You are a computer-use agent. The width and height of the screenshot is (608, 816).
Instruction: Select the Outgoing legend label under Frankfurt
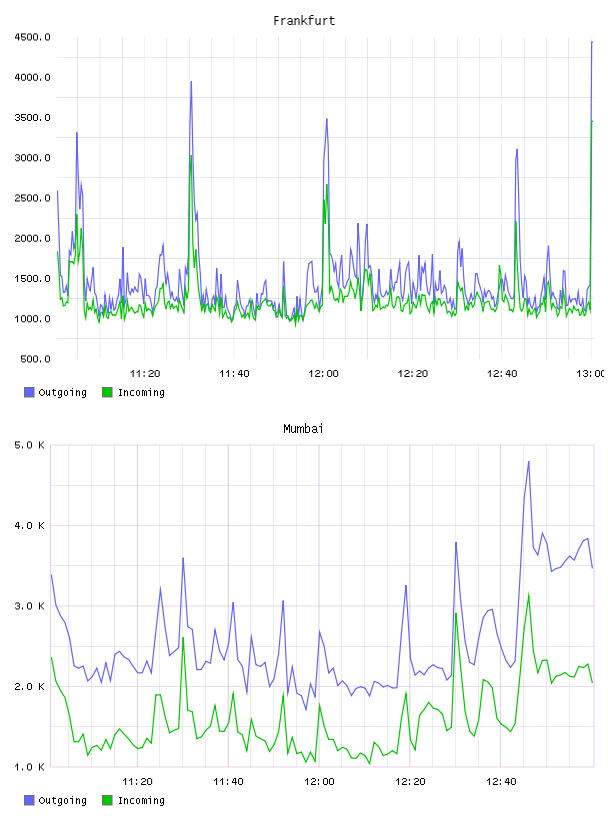[x=62, y=392]
